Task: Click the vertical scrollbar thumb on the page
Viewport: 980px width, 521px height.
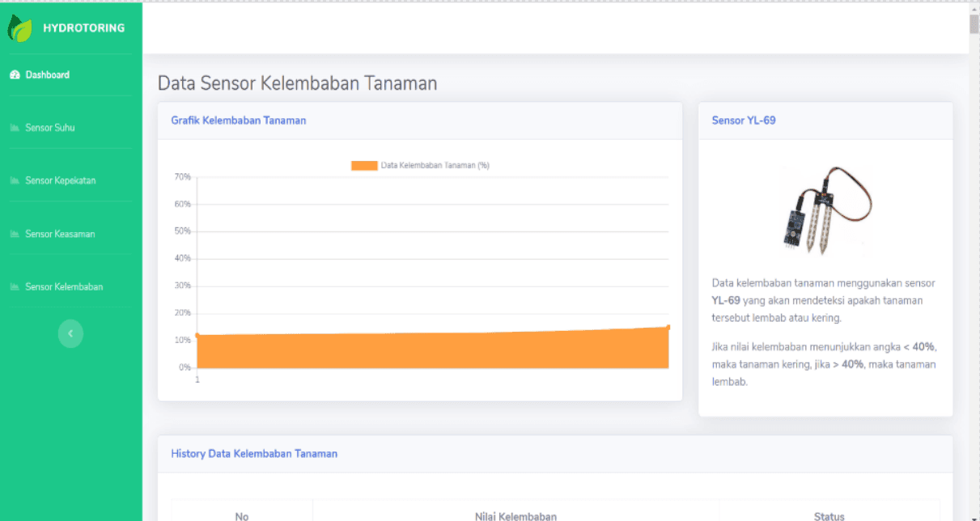Action: 974,23
